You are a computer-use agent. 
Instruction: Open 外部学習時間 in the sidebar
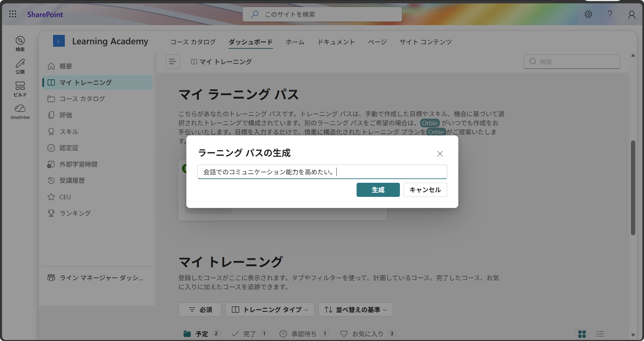click(97, 164)
